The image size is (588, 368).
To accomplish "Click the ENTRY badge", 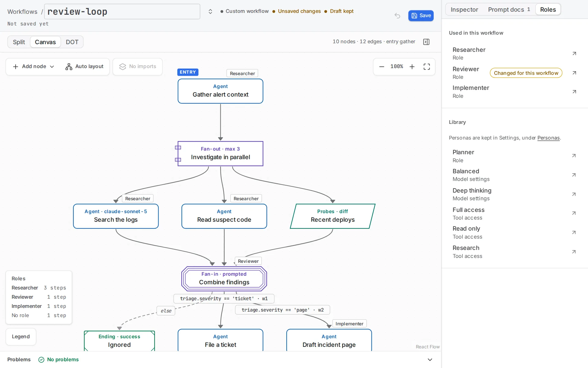I will tap(188, 72).
